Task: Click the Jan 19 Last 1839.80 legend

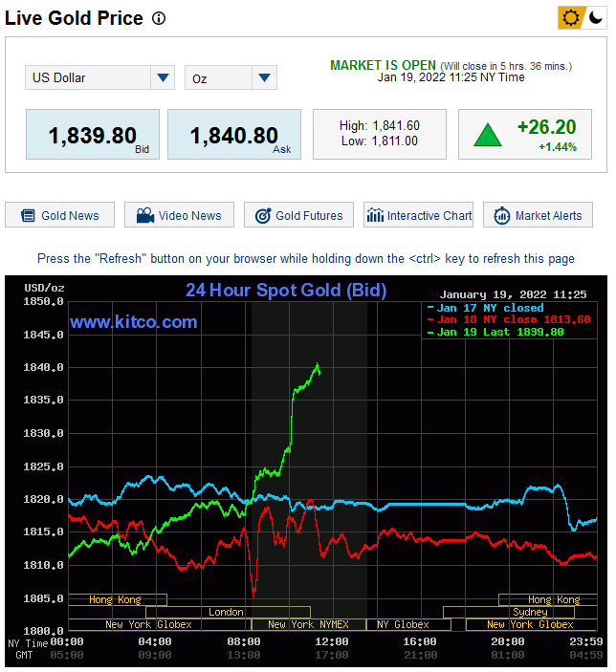Action: pyautogui.click(x=495, y=332)
